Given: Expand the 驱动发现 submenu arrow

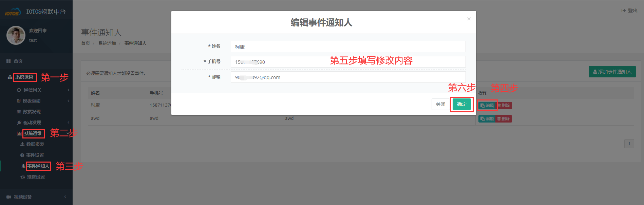Looking at the screenshot, I should [69, 123].
